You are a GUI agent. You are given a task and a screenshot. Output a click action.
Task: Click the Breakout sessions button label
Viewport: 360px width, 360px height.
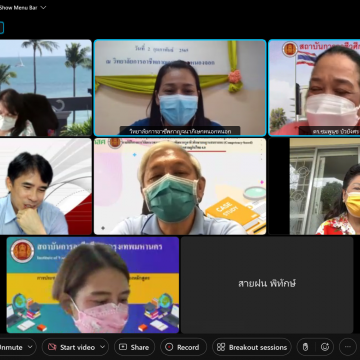coord(258,347)
